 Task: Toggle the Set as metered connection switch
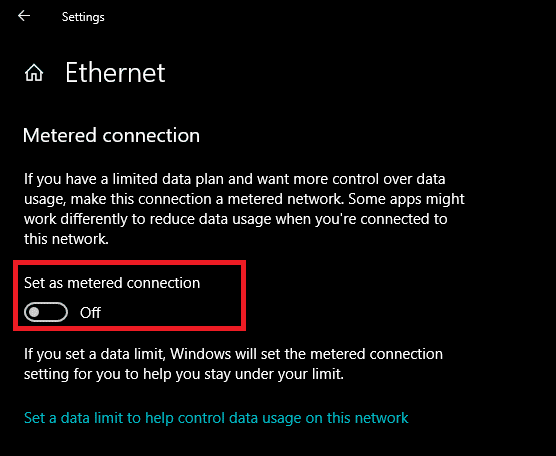pos(46,312)
